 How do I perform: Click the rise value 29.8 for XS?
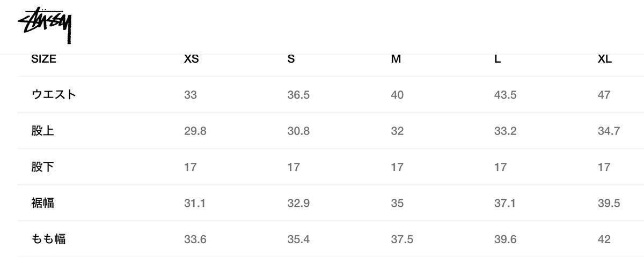tap(195, 131)
